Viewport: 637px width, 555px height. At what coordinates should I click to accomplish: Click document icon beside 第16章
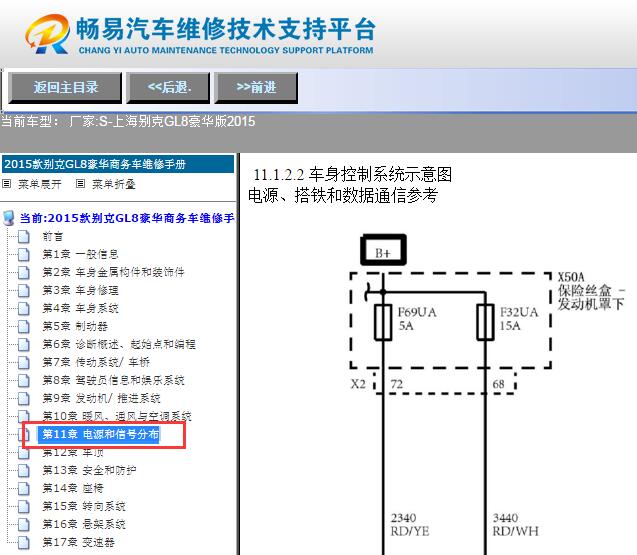(24, 524)
